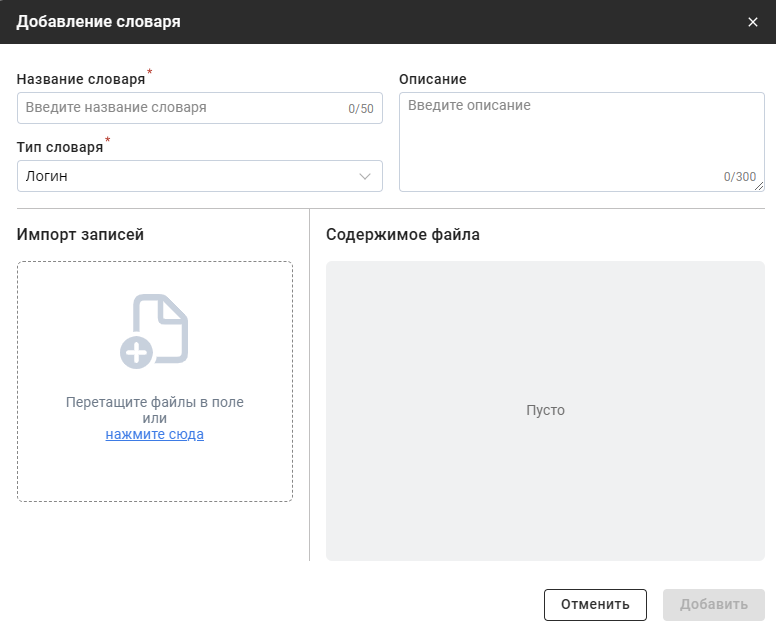Click the Добавление словаря dialog title
Image resolution: width=776 pixels, height=641 pixels.
tap(98, 22)
